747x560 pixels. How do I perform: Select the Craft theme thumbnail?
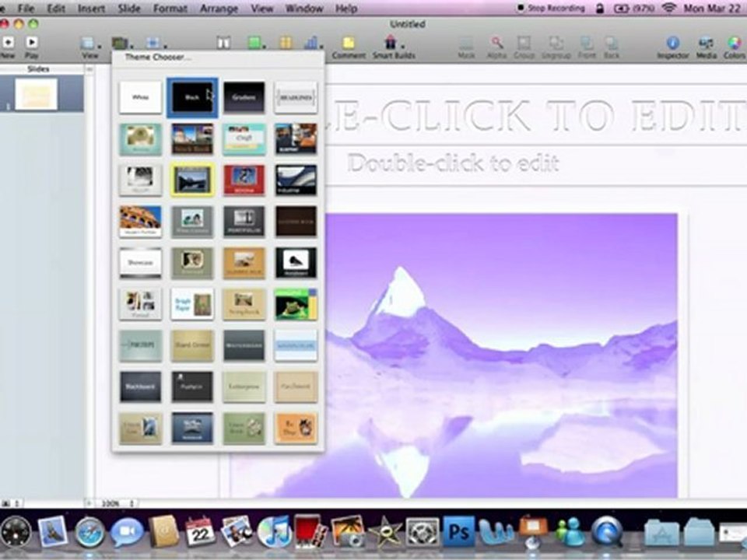pos(244,138)
